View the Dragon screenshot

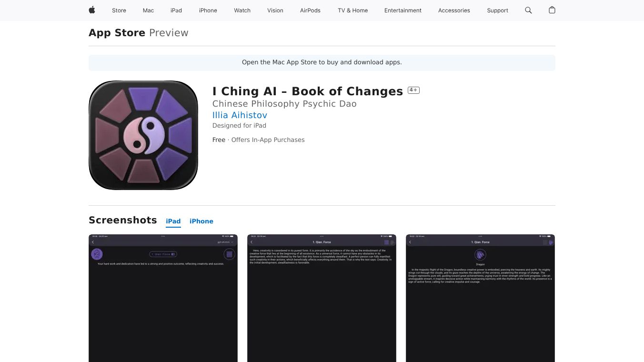(x=480, y=298)
